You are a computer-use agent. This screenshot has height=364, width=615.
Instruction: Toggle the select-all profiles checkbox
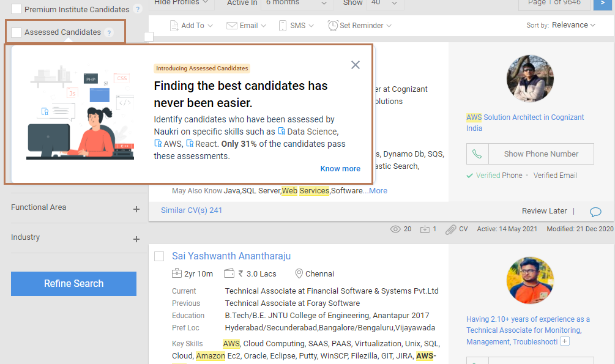pos(149,37)
